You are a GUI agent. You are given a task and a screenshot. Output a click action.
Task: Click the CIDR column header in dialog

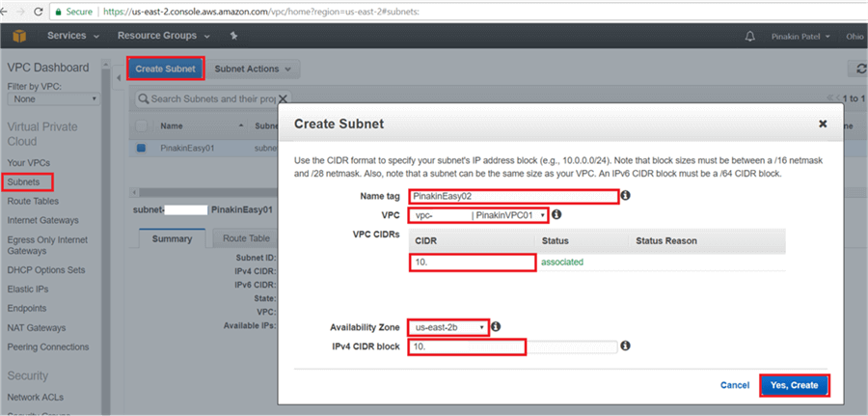425,241
